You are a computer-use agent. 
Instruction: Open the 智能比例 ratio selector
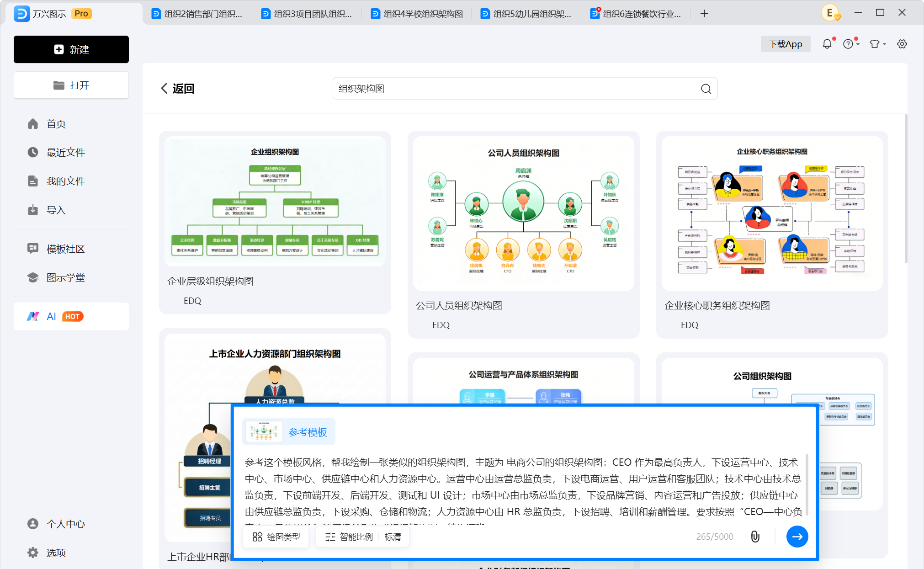point(350,537)
